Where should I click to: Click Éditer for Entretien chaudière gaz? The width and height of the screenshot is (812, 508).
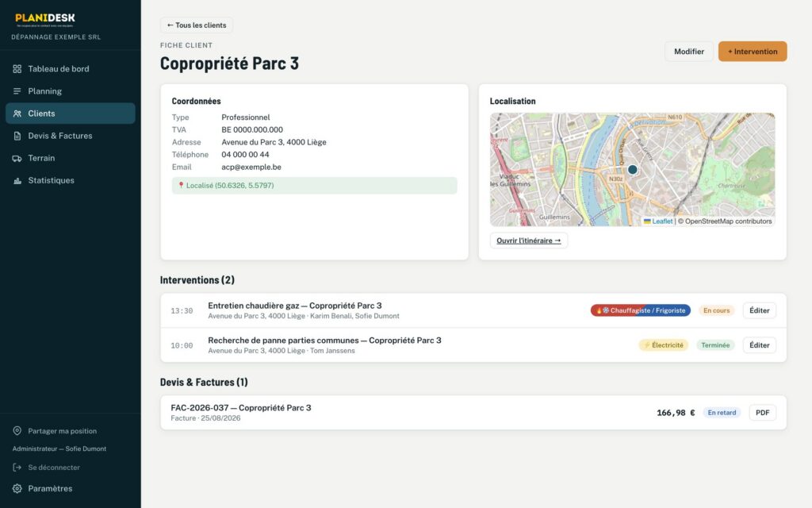759,310
